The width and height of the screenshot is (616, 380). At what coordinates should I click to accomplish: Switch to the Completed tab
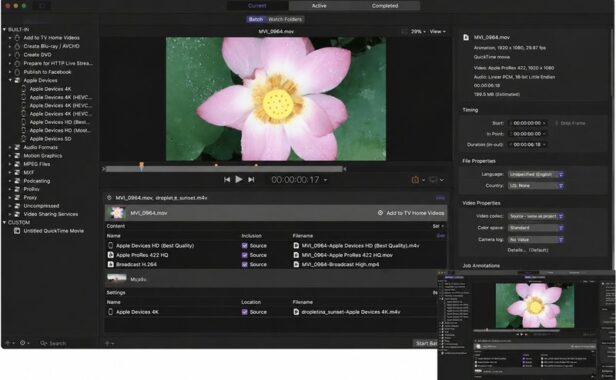[385, 6]
